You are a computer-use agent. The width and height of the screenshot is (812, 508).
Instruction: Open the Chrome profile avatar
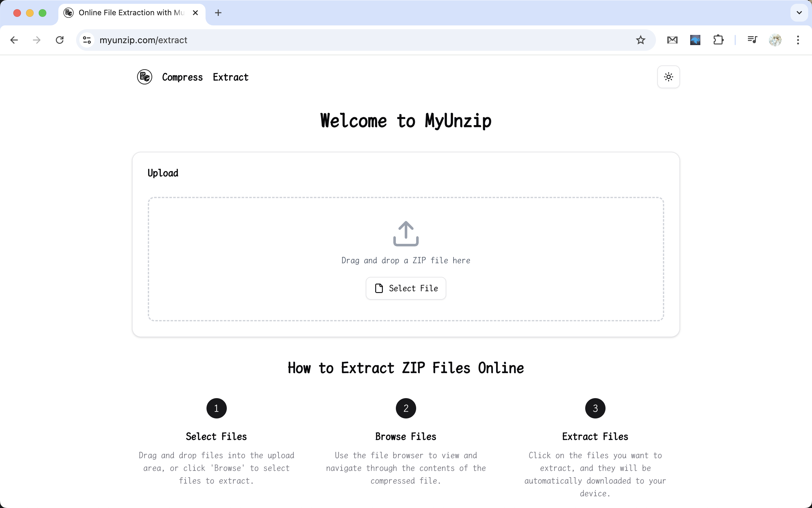click(775, 40)
